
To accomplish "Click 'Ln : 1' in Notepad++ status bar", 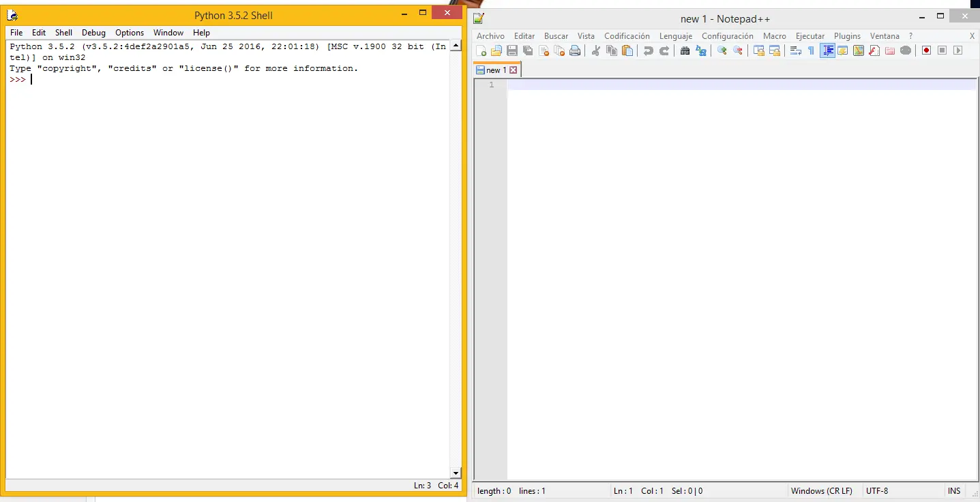I will 623,491.
